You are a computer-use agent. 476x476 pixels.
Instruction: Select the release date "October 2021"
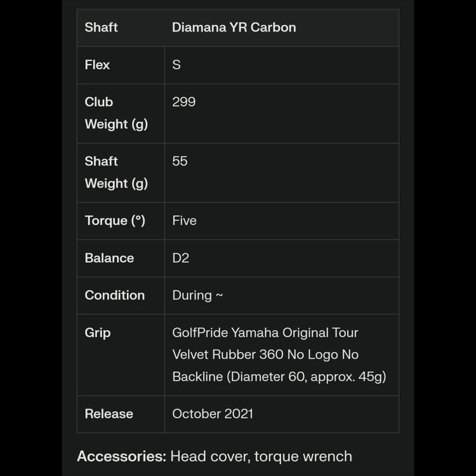pos(213,414)
